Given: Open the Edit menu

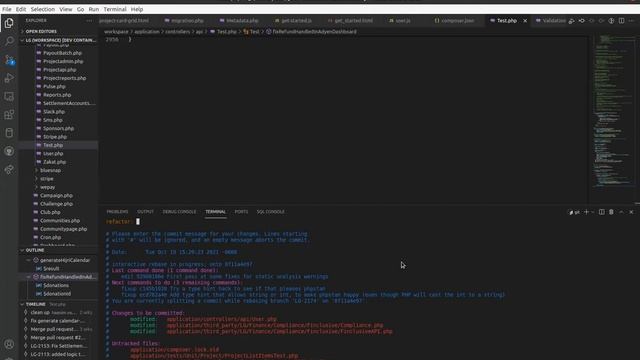Looking at the screenshot, I should click(21, 9).
